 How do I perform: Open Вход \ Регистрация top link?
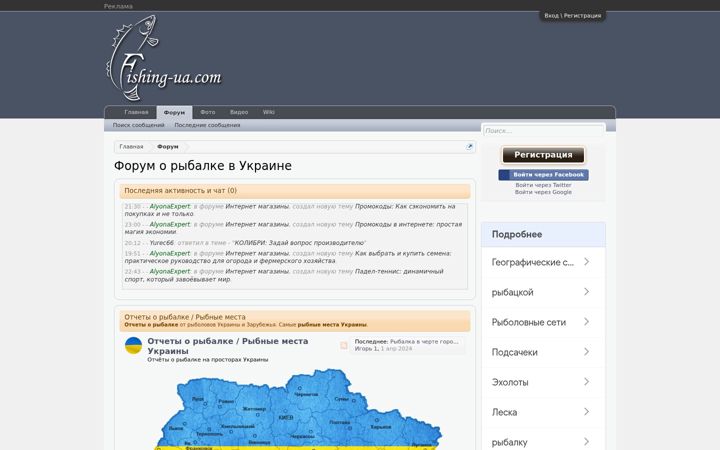[x=573, y=16]
